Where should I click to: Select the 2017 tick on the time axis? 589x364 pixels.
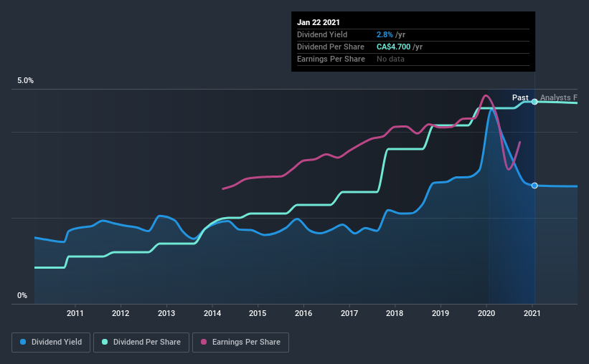point(349,313)
